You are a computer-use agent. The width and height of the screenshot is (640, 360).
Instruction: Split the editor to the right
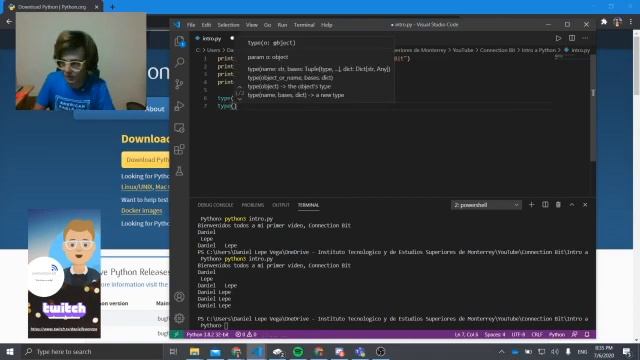[572, 38]
